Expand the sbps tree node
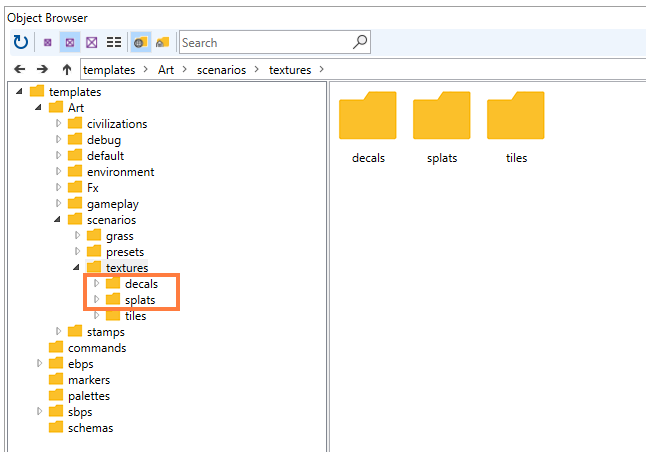Viewport: 646px width, 452px height. tap(39, 411)
